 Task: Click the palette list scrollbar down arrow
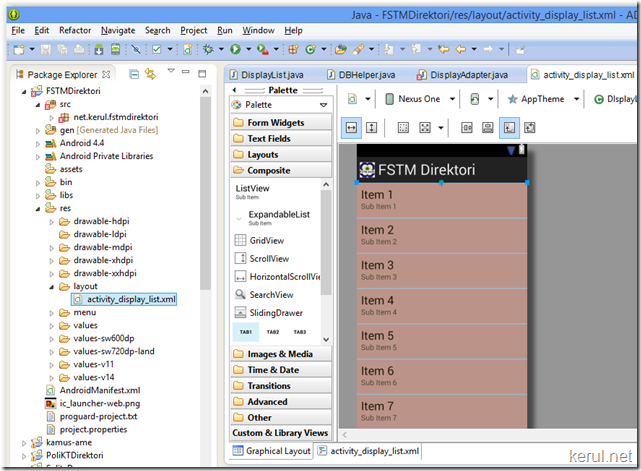pos(326,339)
